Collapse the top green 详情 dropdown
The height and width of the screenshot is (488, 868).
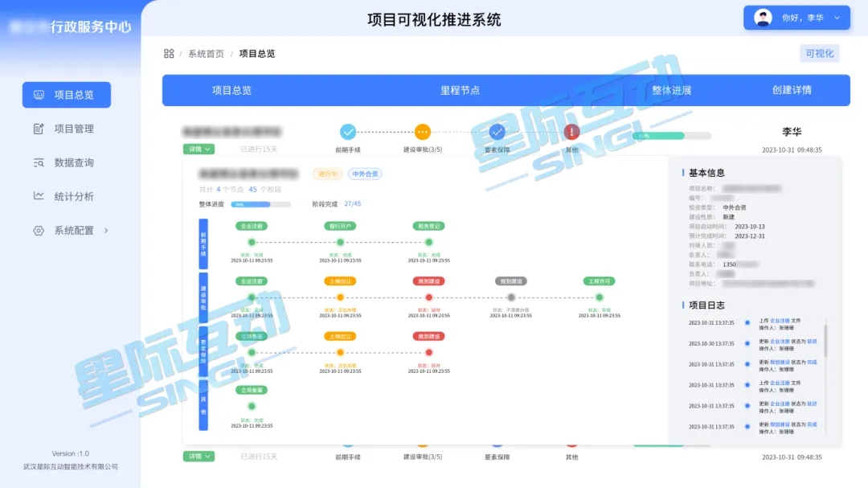(199, 149)
